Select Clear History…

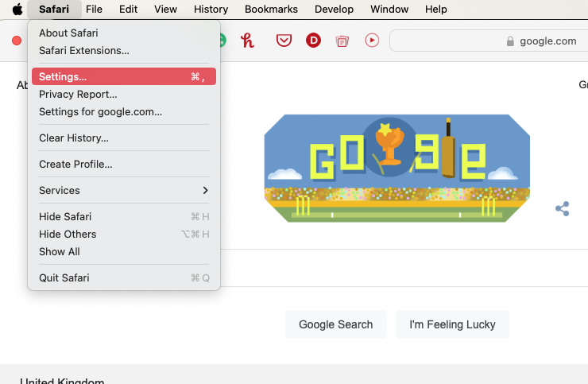pyautogui.click(x=124, y=138)
